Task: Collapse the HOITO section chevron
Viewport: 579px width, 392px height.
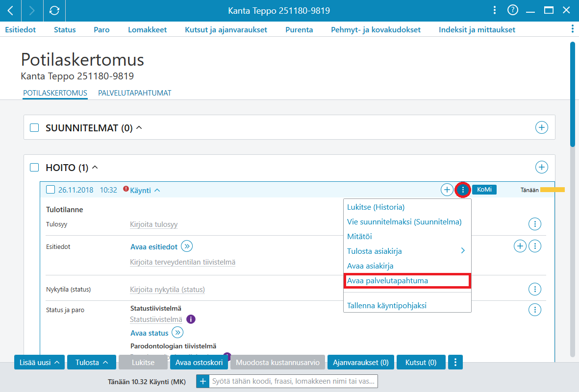Action: (x=95, y=167)
